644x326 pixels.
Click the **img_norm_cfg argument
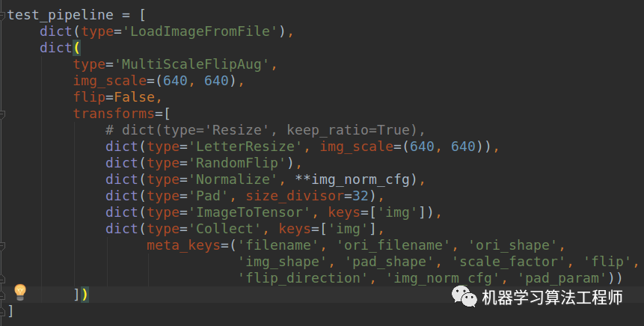[x=352, y=179]
